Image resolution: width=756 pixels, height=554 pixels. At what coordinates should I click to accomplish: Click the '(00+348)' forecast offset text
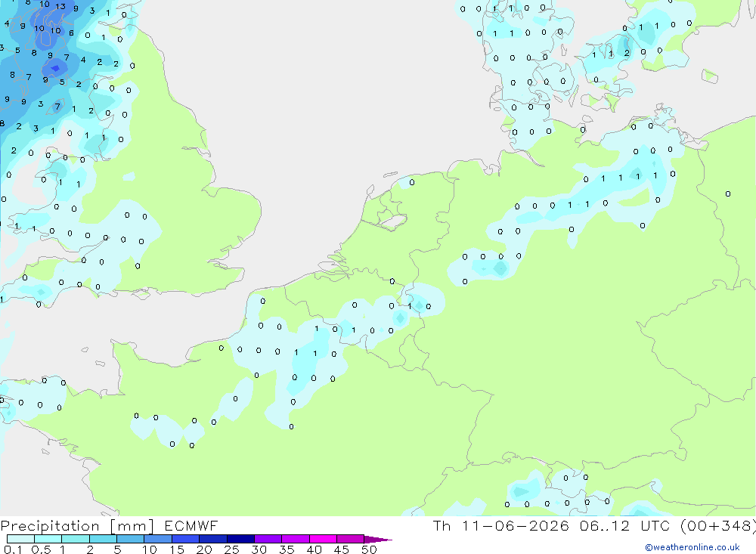point(718,526)
